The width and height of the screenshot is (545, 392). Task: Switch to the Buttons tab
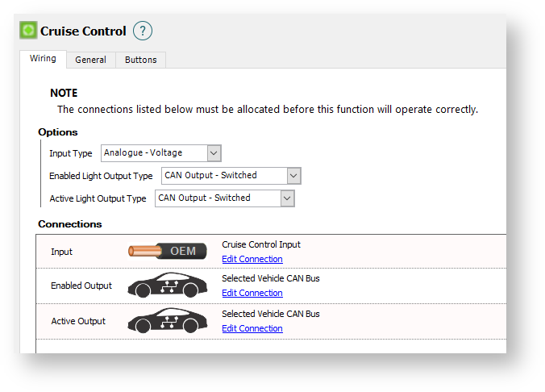(x=141, y=60)
